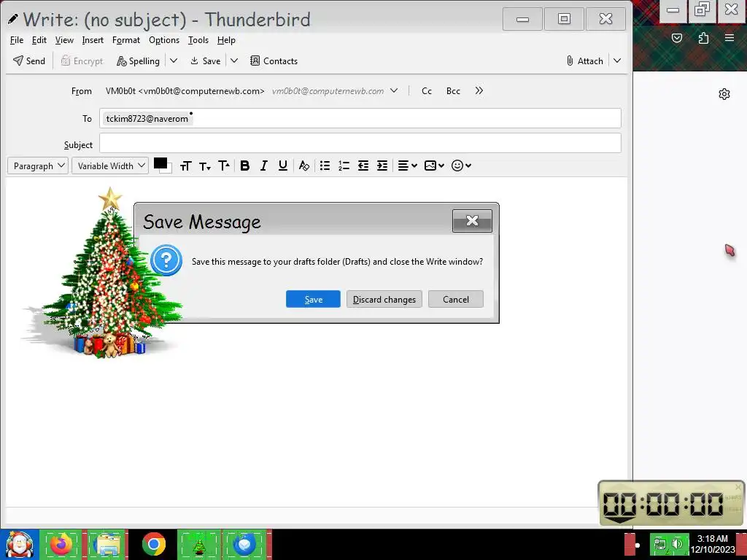Open the File menu

[17, 40]
